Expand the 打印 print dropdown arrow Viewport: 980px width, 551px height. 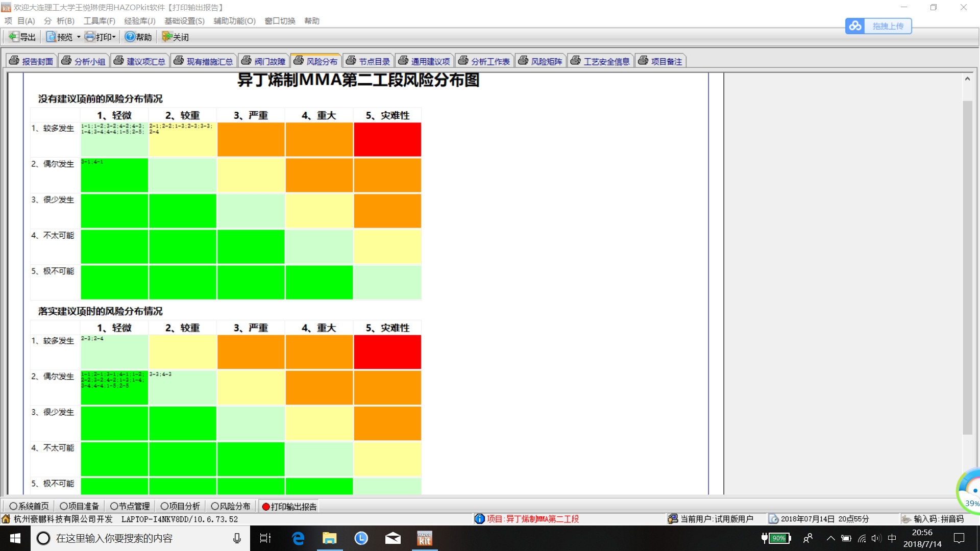tap(114, 37)
